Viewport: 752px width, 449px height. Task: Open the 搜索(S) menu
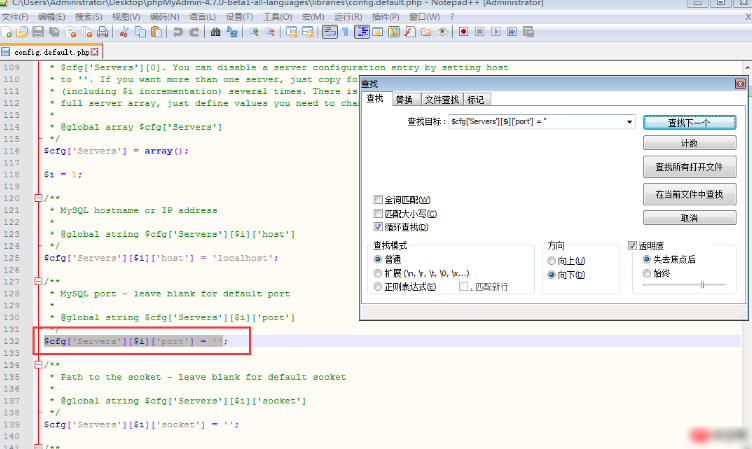pyautogui.click(x=88, y=17)
